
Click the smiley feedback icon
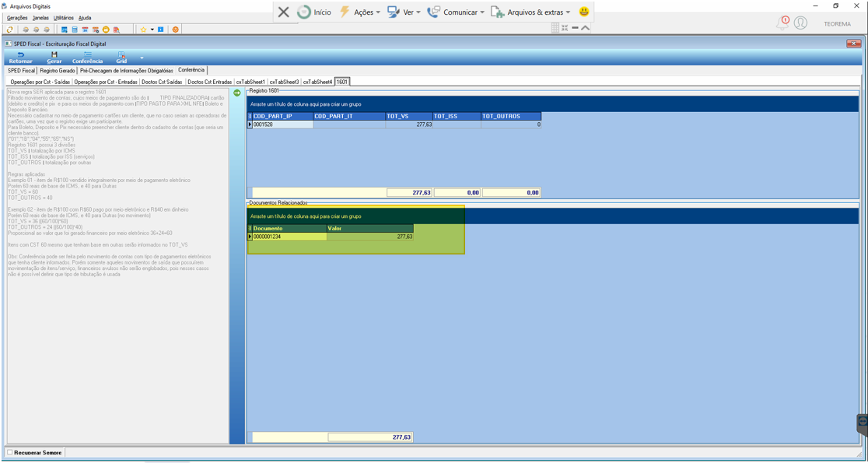[x=584, y=12]
